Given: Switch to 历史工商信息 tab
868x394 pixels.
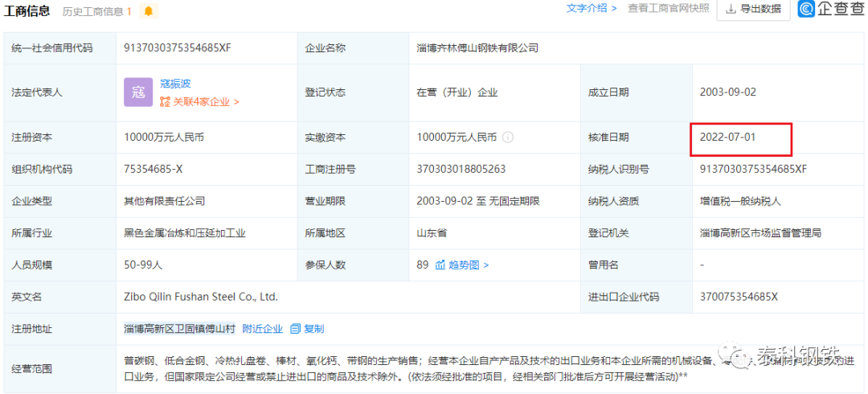Looking at the screenshot, I should (97, 11).
